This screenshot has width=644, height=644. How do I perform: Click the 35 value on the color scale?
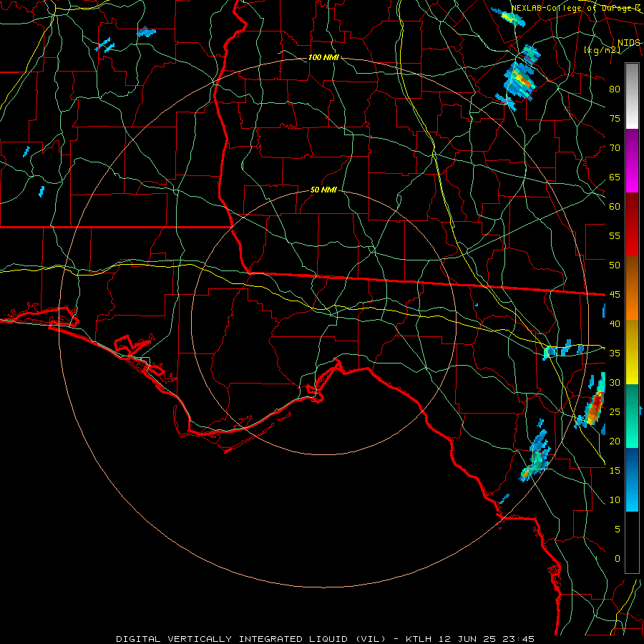click(x=615, y=353)
